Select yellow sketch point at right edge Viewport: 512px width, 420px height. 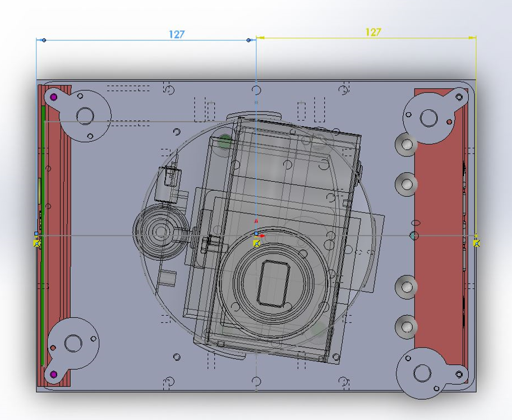click(x=477, y=243)
